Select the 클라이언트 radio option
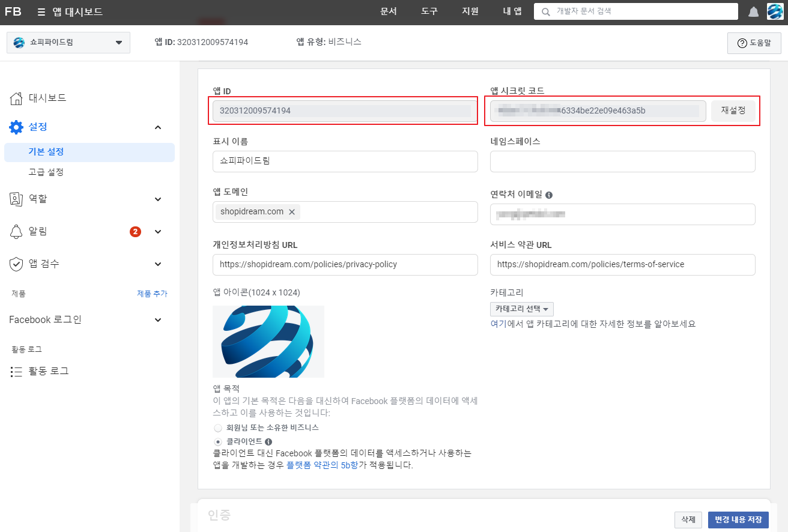Viewport: 788px width, 532px height. [218, 441]
